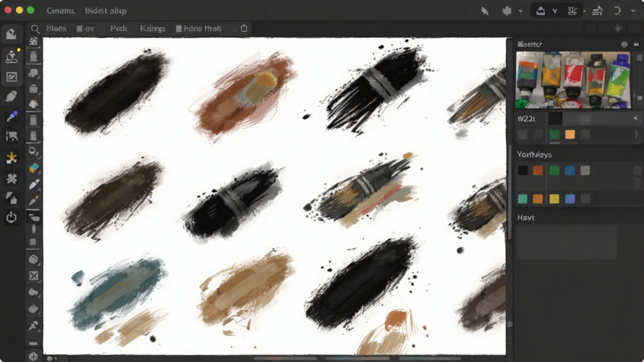
Task: Open the "Kanngs" menu
Action: (x=153, y=29)
